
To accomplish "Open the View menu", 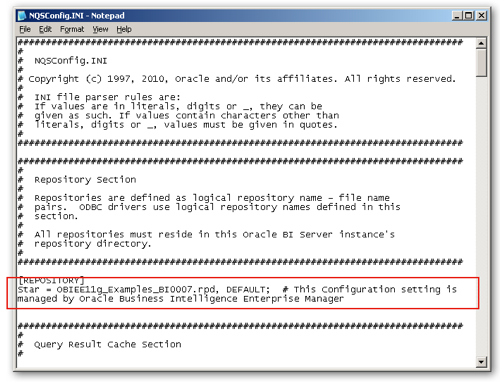I will pos(100,29).
